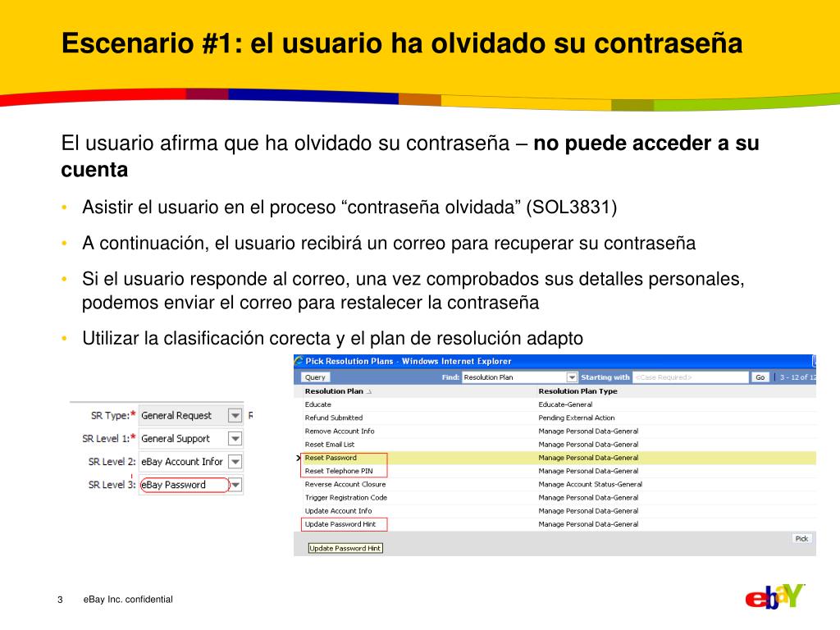Click the Educate-General type cell

[565, 404]
